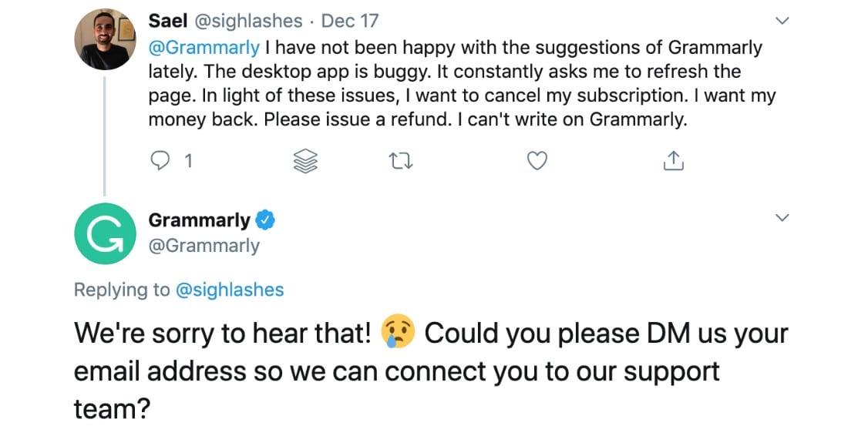The width and height of the screenshot is (868, 436).
Task: Open the chevron menu on Sael's tweet
Action: [782, 22]
